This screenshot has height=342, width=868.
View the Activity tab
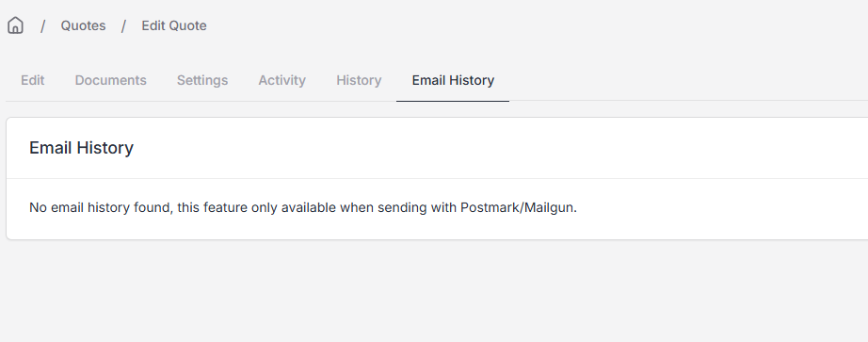(281, 80)
